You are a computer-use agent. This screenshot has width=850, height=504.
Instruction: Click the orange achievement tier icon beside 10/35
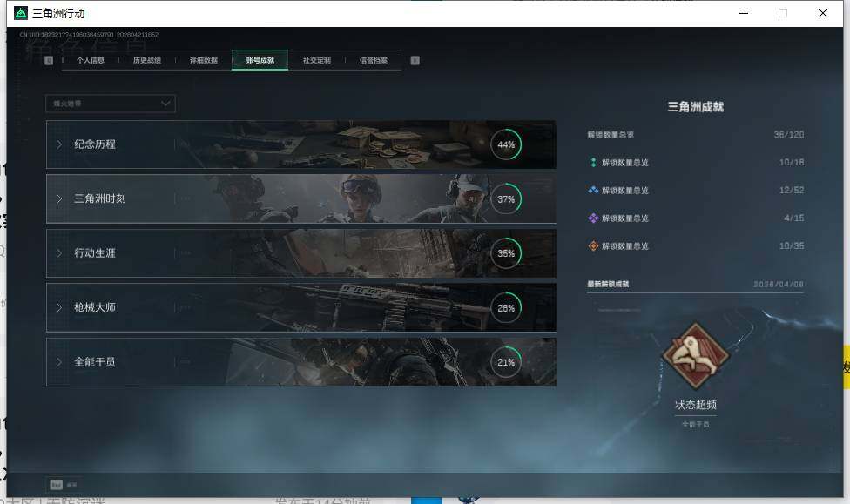pyautogui.click(x=593, y=246)
